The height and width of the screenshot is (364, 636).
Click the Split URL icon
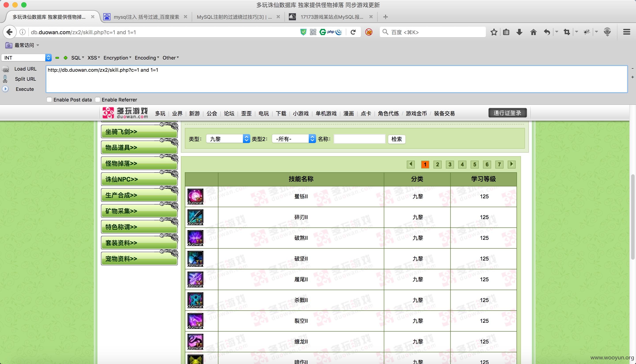(x=5, y=79)
